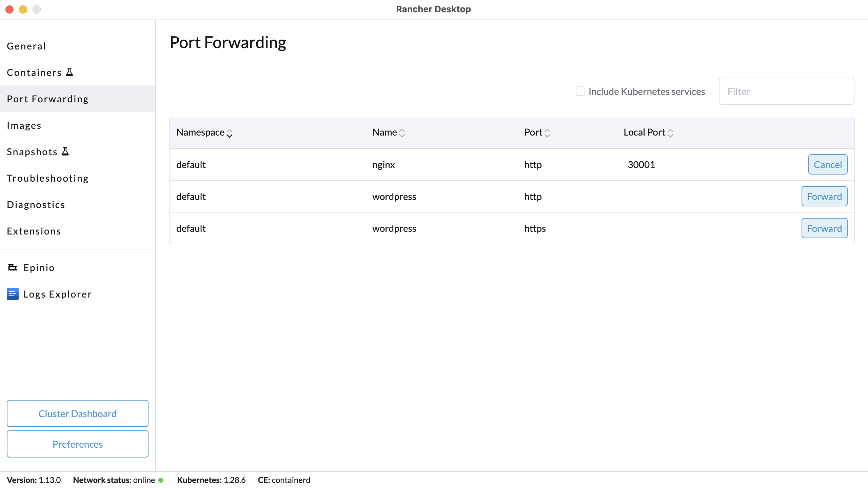Click the nginx service name cell
The image size is (868, 488).
(383, 165)
